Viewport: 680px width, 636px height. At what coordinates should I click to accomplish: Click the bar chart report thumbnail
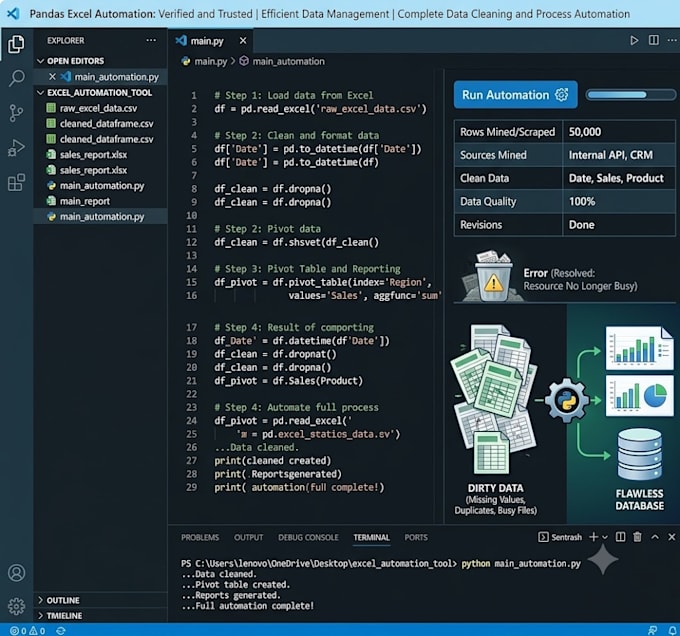pyautogui.click(x=640, y=349)
